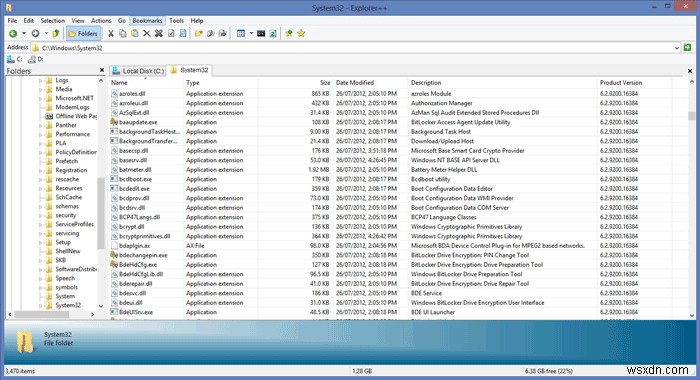The width and height of the screenshot is (700, 380).
Task: Open Organize Bookmarks star icon
Action: tap(301, 33)
